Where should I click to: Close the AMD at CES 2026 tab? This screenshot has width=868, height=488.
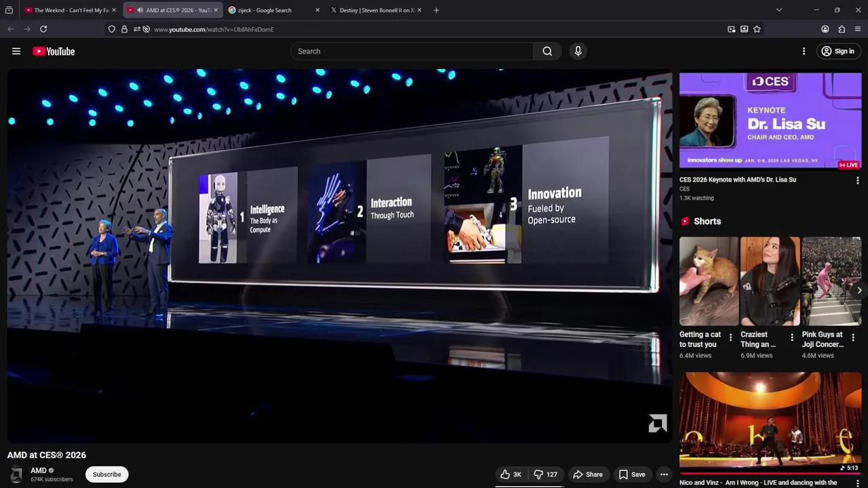(x=216, y=10)
